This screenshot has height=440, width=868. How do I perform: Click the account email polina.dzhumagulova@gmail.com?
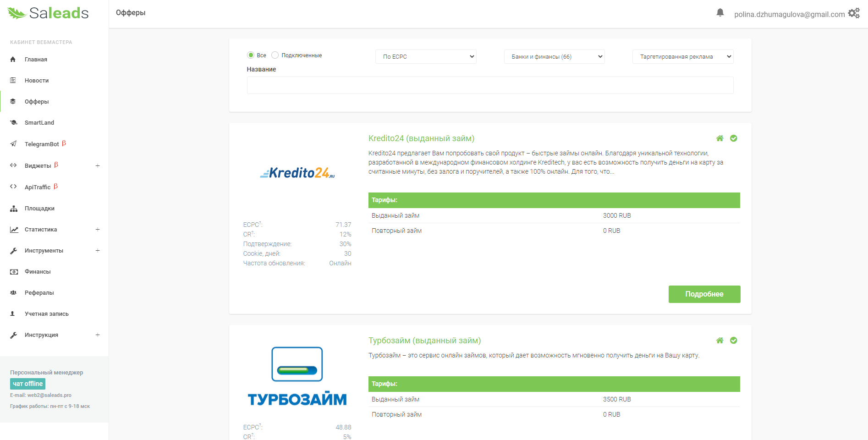tap(790, 14)
